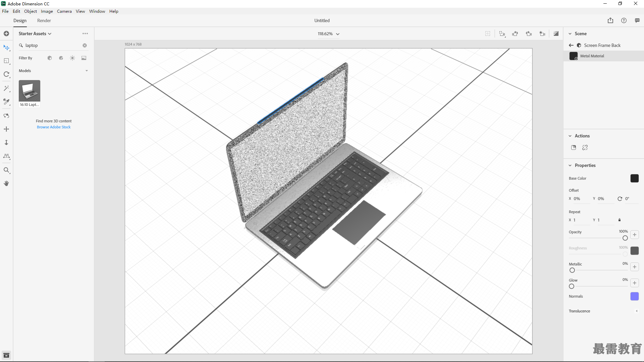This screenshot has height=362, width=644.
Task: Open the Edit menu
Action: 16,11
